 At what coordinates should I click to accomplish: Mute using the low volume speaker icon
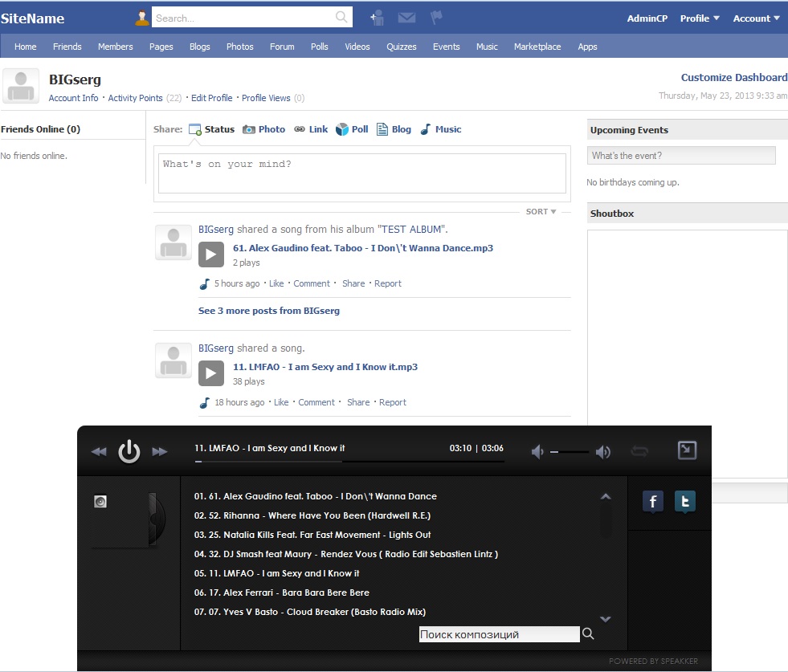click(x=537, y=452)
